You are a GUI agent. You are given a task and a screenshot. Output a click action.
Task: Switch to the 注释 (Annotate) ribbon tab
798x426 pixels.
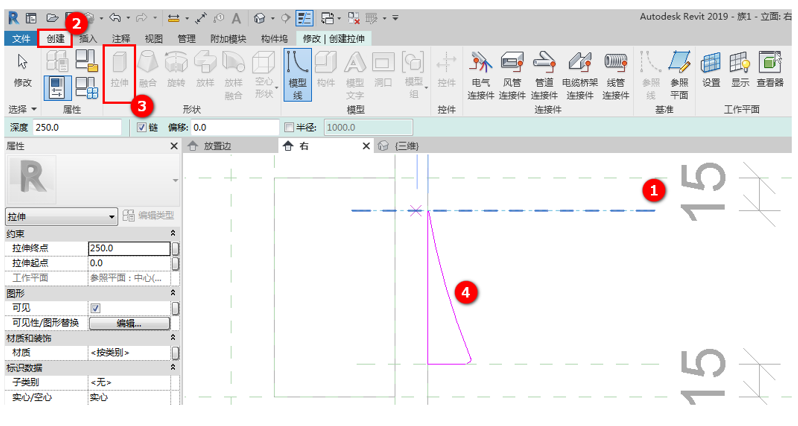(121, 39)
